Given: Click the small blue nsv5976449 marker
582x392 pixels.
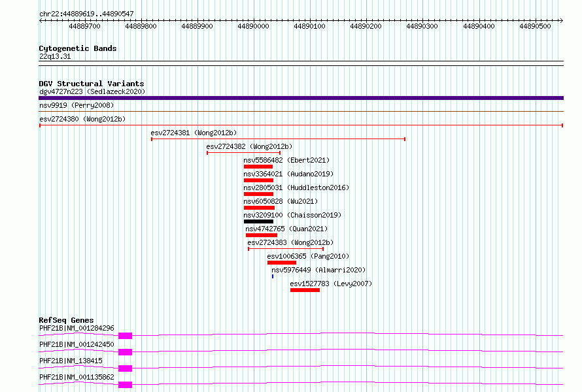Looking at the screenshot, I should click(273, 276).
